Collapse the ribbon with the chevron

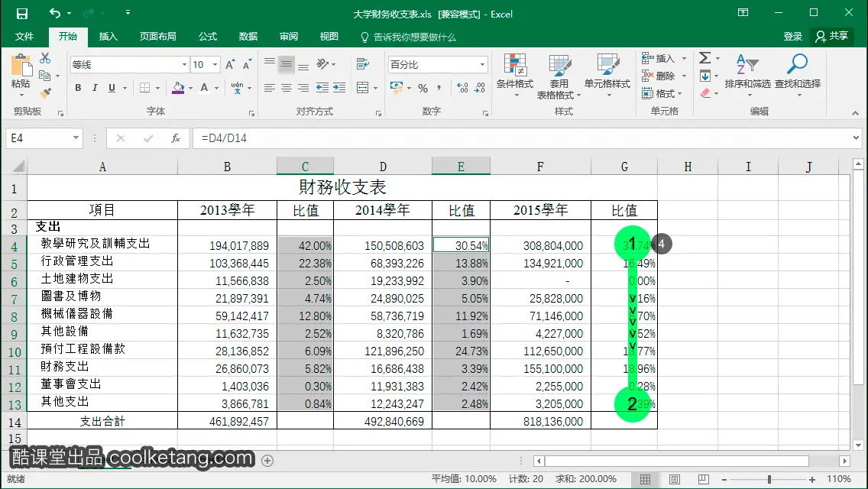(x=855, y=113)
